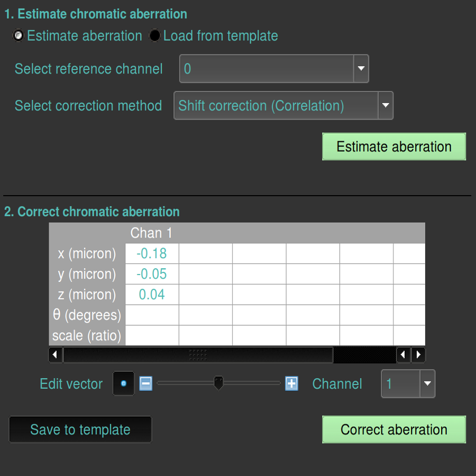This screenshot has width=476, height=476.
Task: Select the Load from template radio button
Action: pos(155,36)
